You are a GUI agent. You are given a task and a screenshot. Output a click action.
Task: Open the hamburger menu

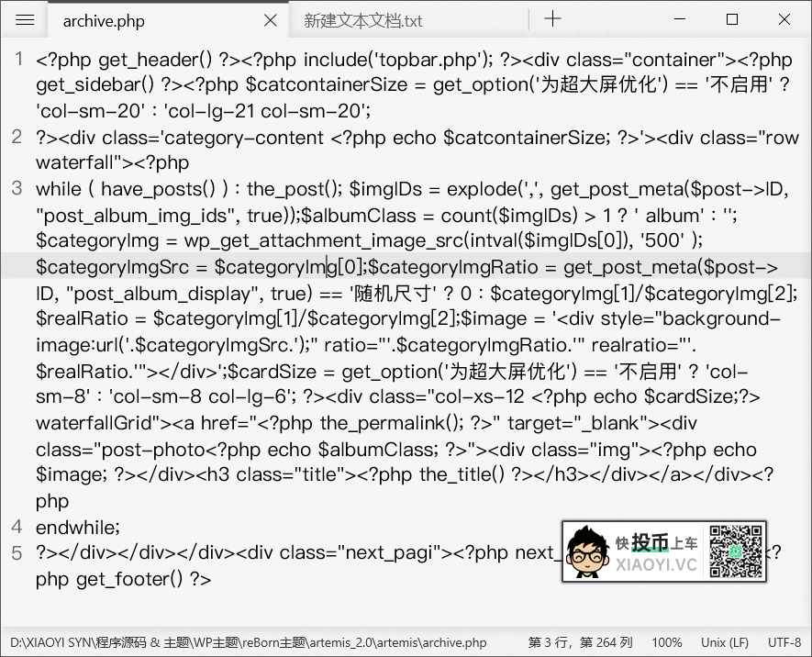(25, 20)
